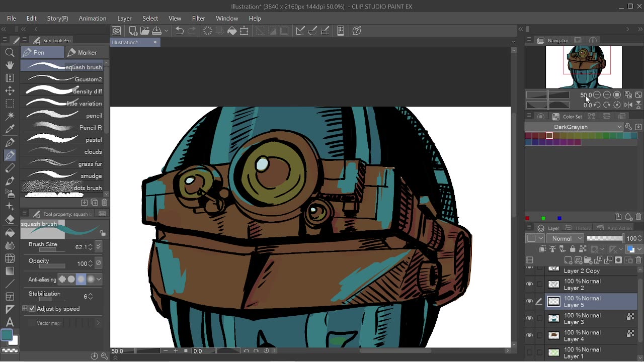Choose the Eraser tool in toolbar
The width and height of the screenshot is (644, 362).
tap(10, 220)
